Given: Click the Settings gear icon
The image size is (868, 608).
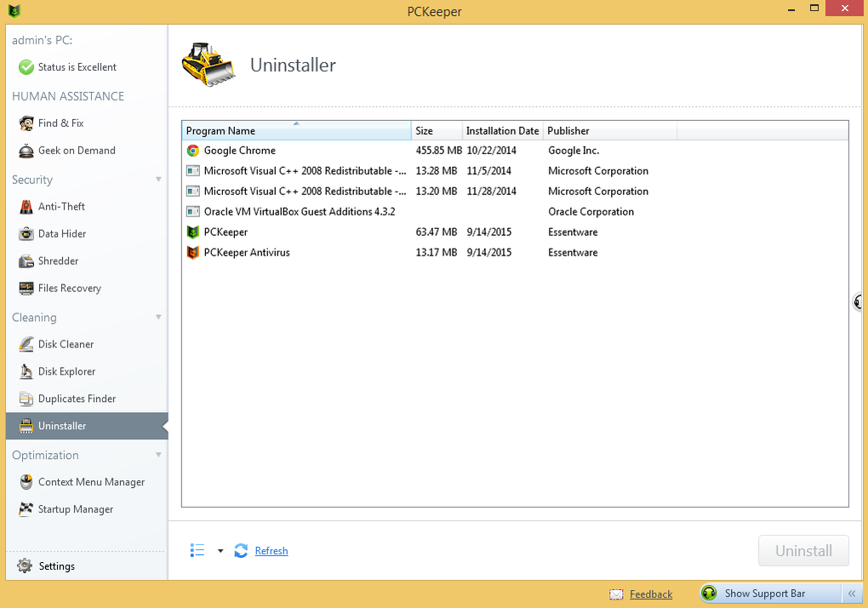Looking at the screenshot, I should (x=25, y=565).
